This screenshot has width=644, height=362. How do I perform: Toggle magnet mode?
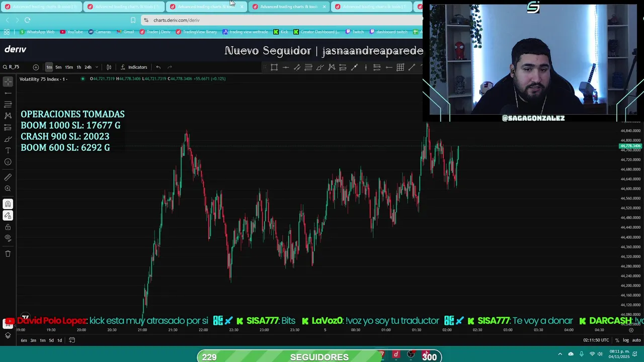click(8, 204)
